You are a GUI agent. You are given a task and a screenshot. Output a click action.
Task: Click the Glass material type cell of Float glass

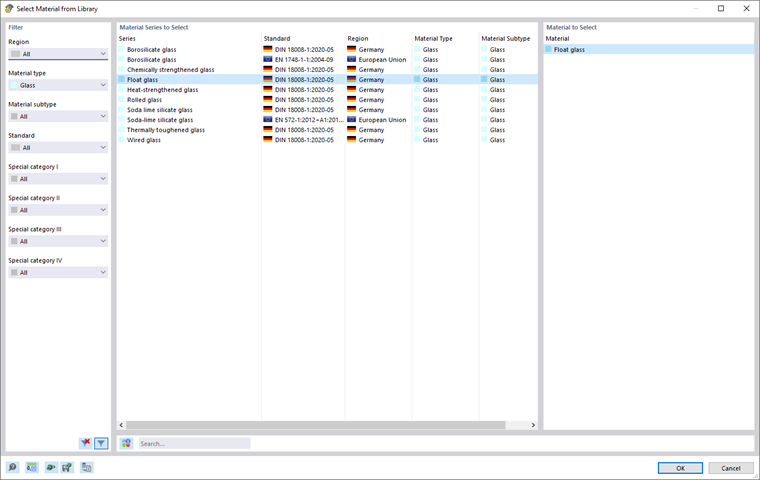pos(430,80)
